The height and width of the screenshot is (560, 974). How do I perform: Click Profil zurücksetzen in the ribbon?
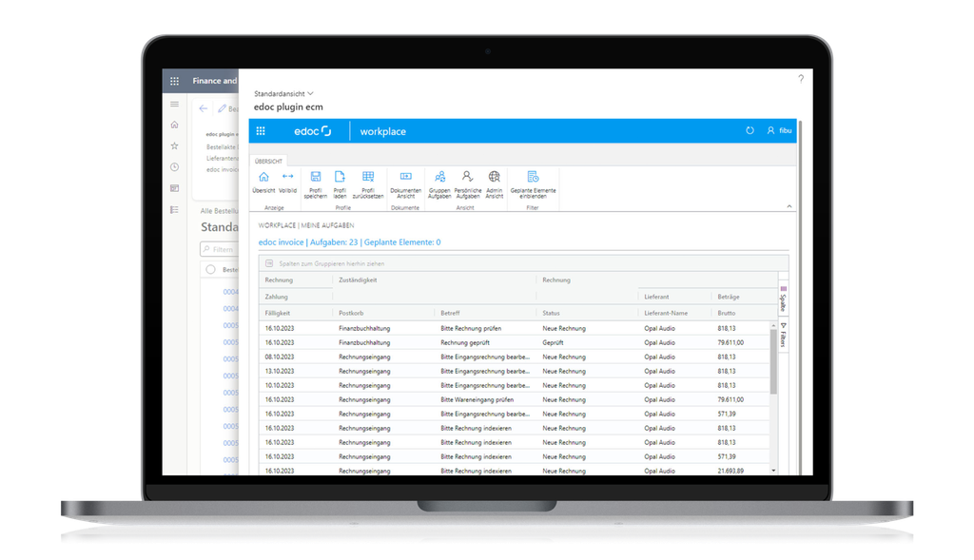click(x=368, y=185)
